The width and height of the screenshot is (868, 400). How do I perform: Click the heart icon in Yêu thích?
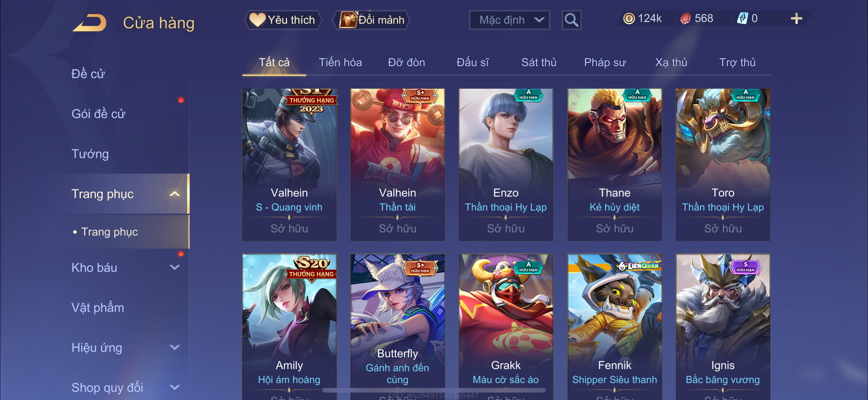pyautogui.click(x=257, y=20)
